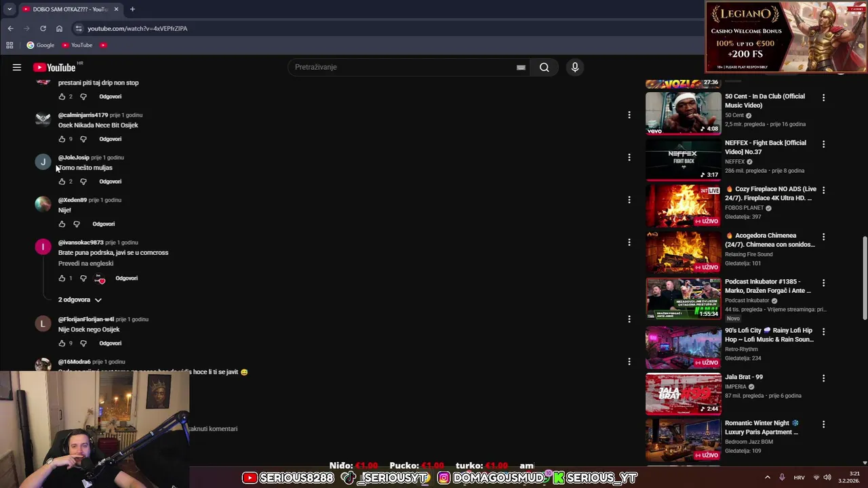Open the YouTube bookmark
The width and height of the screenshot is (868, 488).
click(77, 45)
